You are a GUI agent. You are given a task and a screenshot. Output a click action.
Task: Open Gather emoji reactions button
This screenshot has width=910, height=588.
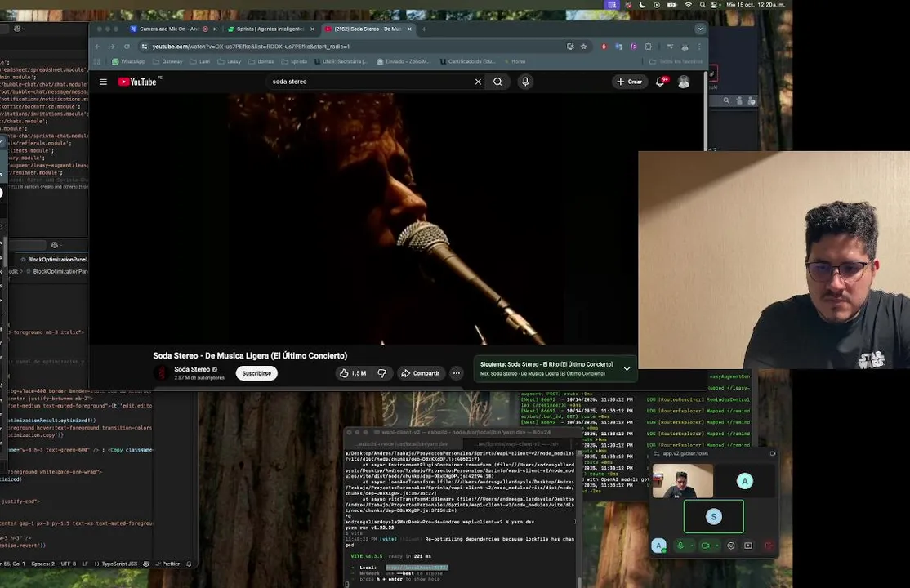730,546
